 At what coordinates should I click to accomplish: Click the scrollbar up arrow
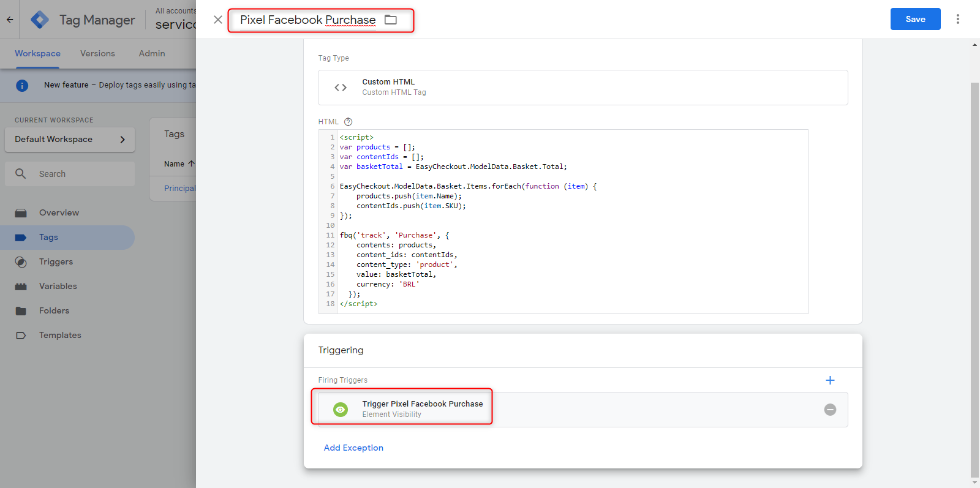[x=974, y=45]
